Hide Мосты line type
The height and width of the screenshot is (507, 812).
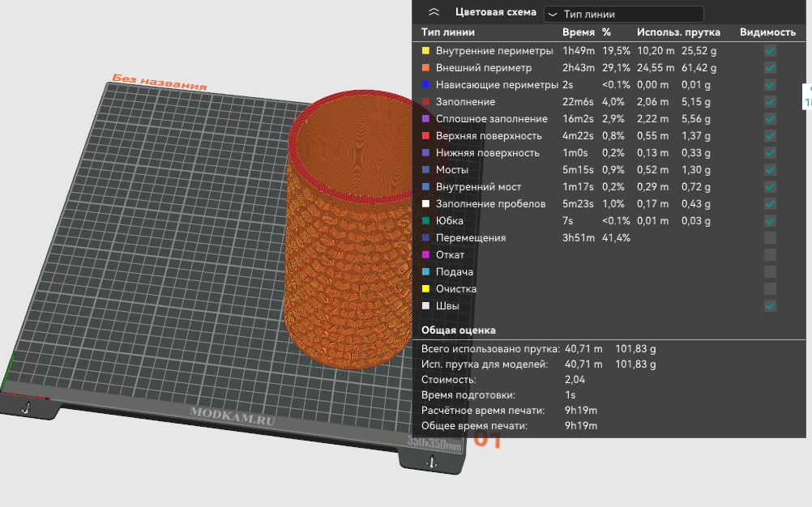pyautogui.click(x=770, y=170)
